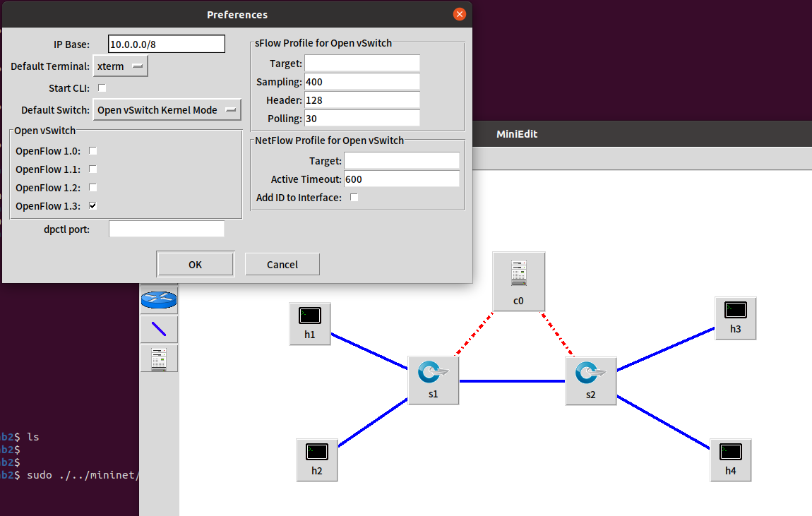Image resolution: width=812 pixels, height=516 pixels.
Task: Enable OpenFlow 1.1 checkbox
Action: click(92, 169)
